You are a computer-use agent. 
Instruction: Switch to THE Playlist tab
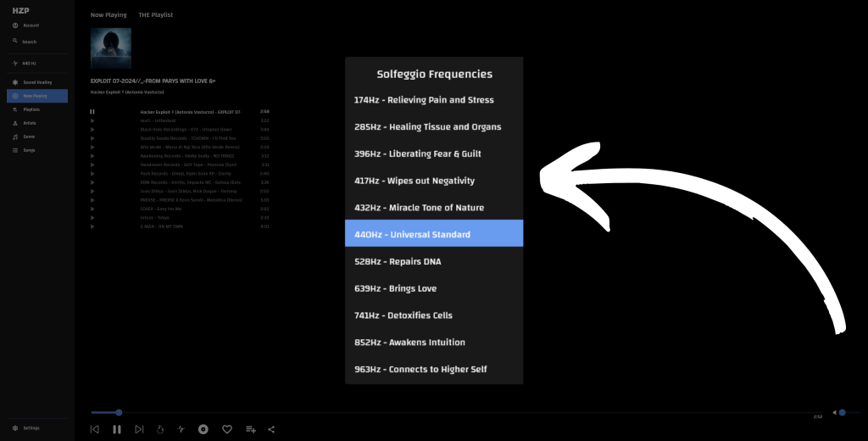point(156,15)
